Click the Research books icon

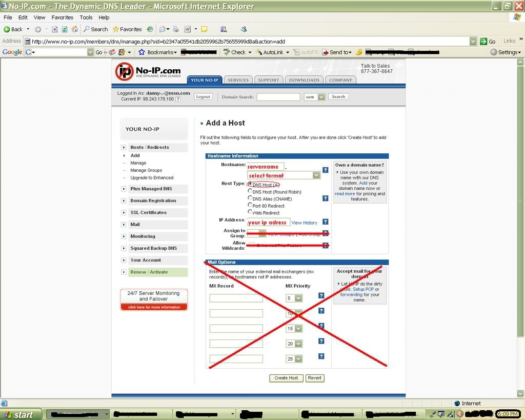(x=224, y=29)
